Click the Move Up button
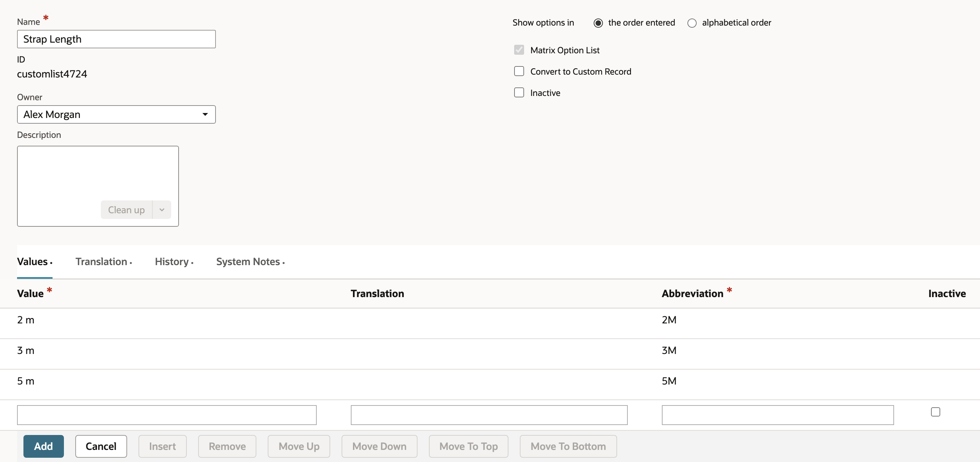The image size is (980, 462). [x=299, y=446]
